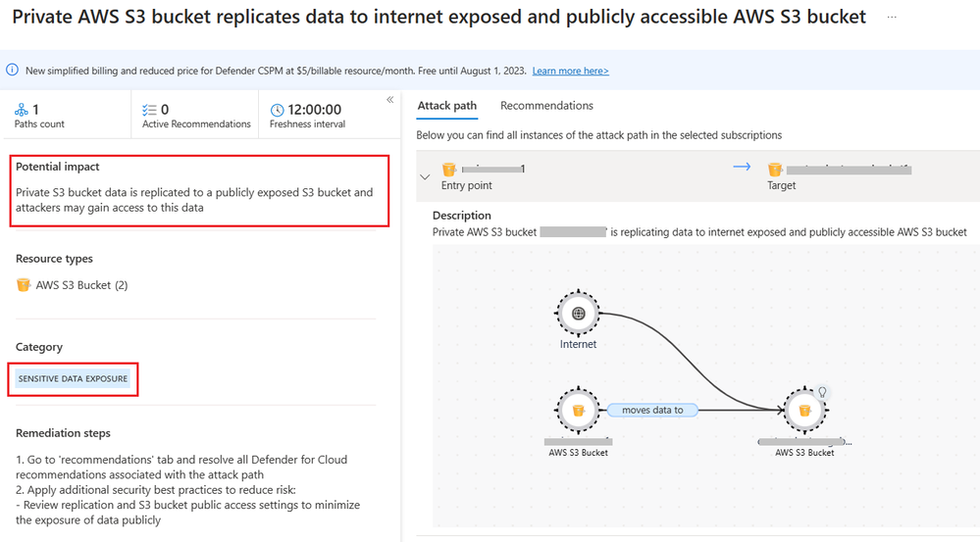Open the 'Learn more here' link
The height and width of the screenshot is (542, 980).
coord(570,71)
